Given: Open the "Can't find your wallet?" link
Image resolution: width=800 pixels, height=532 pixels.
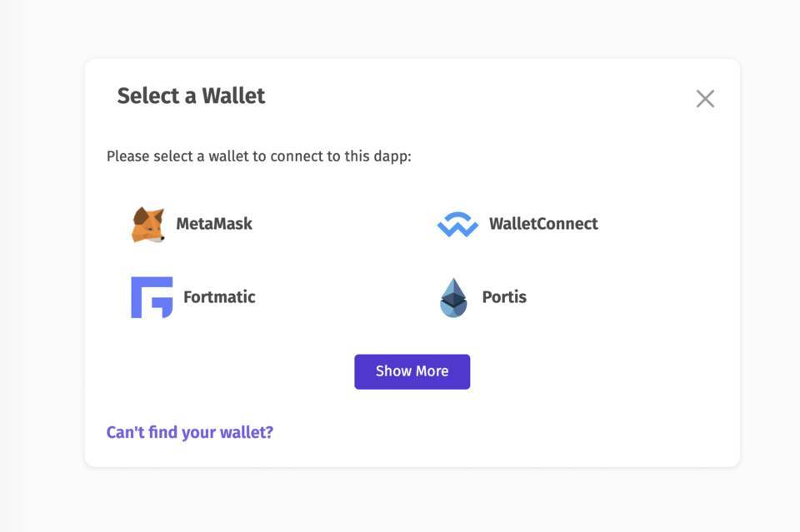Looking at the screenshot, I should tap(190, 431).
